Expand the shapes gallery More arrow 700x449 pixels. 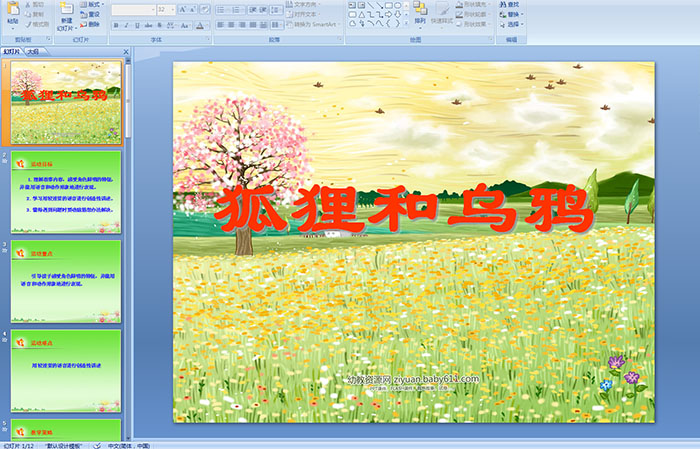coord(406,23)
